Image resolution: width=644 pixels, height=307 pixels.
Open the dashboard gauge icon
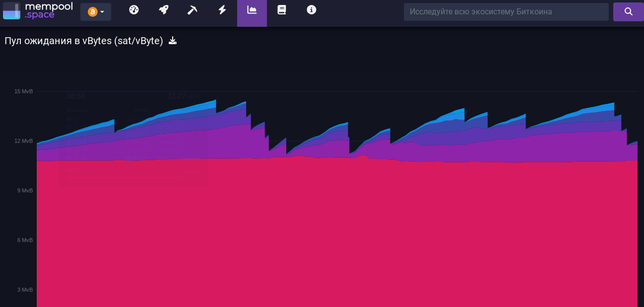point(133,10)
